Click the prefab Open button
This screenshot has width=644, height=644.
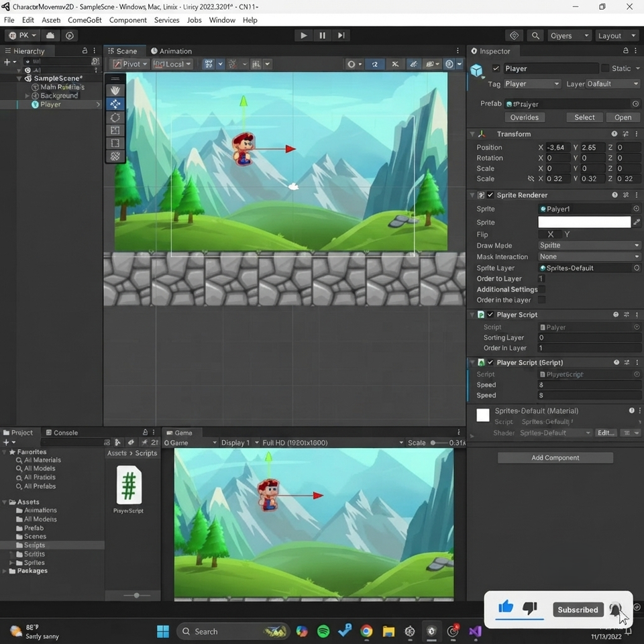click(623, 117)
